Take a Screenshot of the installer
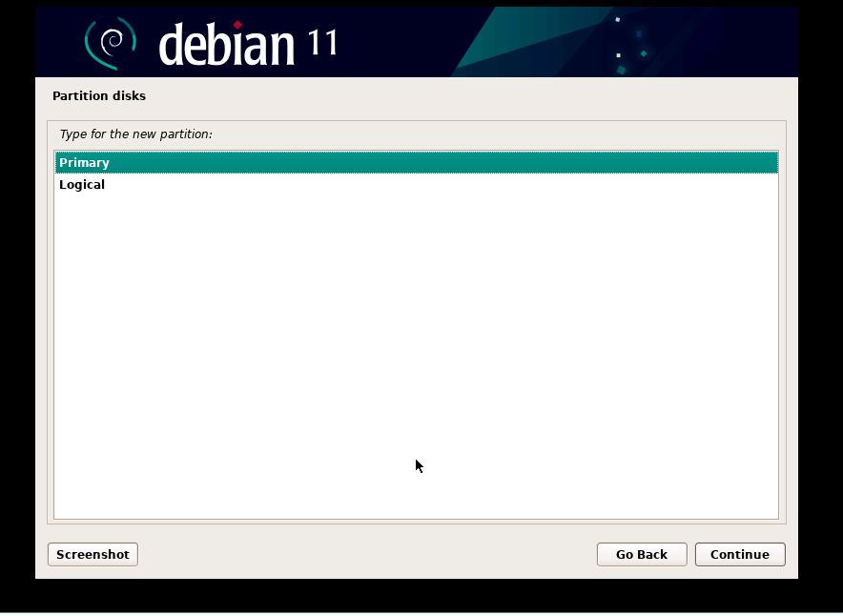 click(93, 555)
